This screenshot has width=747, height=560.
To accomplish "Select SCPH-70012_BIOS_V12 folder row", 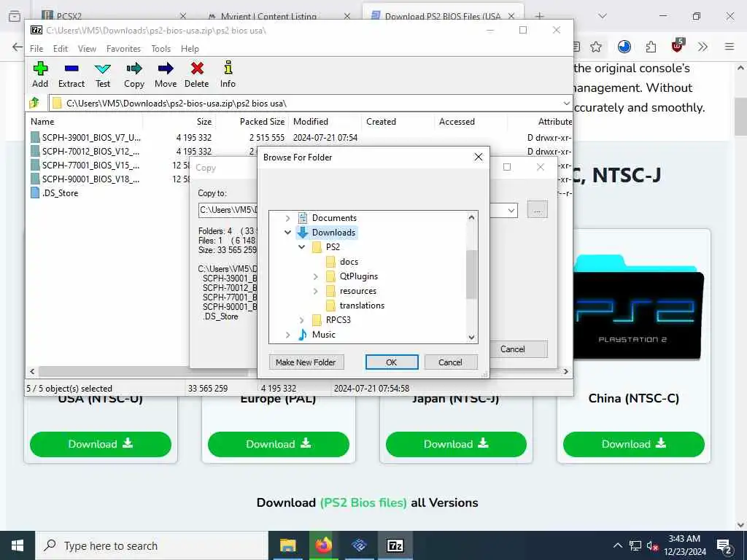I will [86, 152].
